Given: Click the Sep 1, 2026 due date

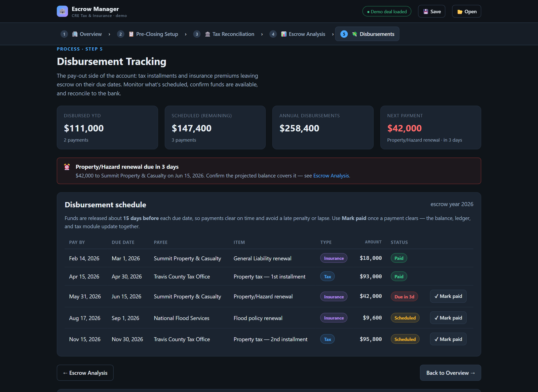Looking at the screenshot, I should pos(125,318).
